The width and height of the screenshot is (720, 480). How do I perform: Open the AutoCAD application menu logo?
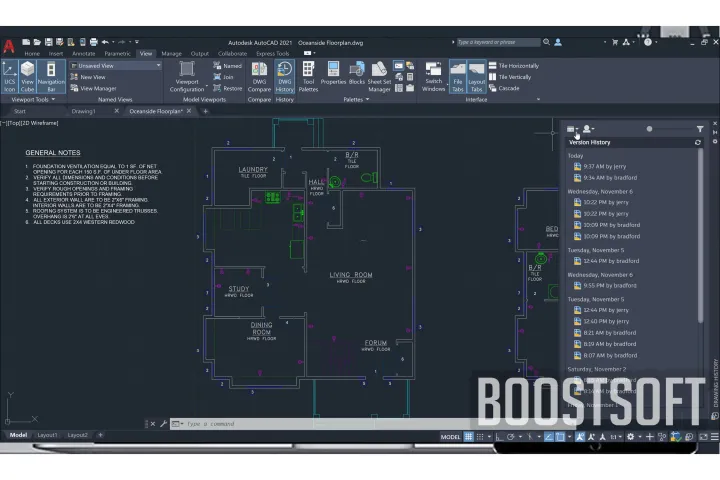point(9,46)
